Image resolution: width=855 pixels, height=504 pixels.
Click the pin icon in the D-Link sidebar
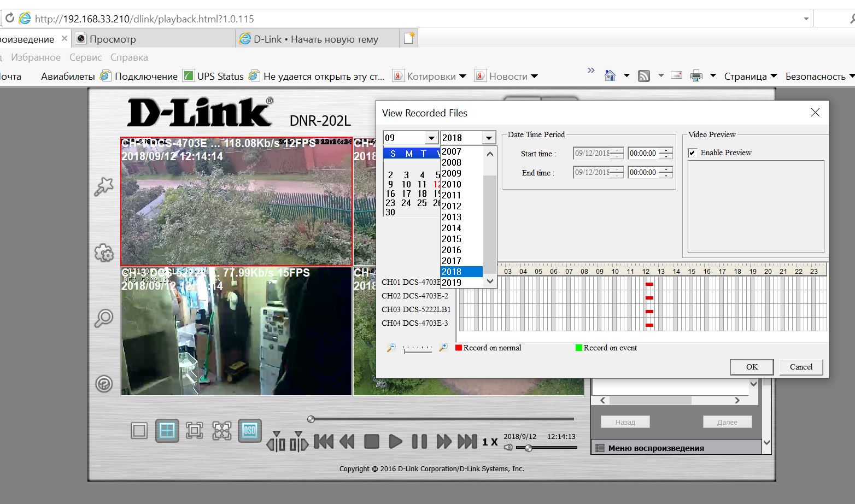click(x=104, y=187)
